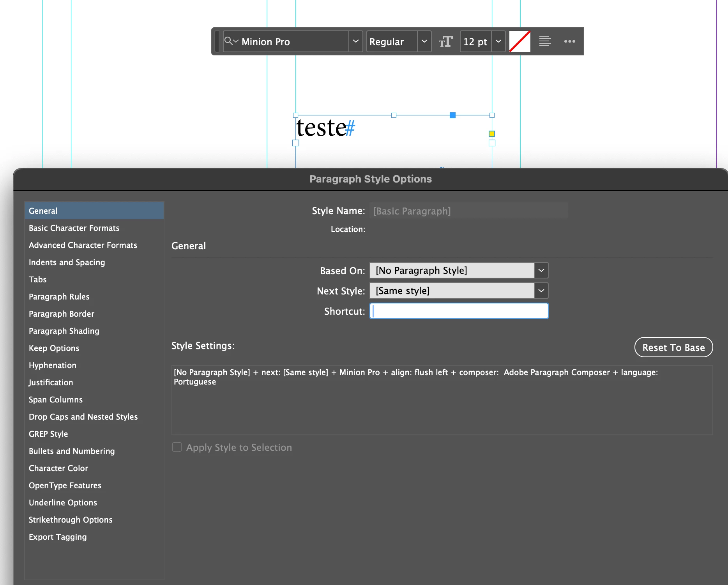Viewport: 728px width, 585px height.
Task: Click the font search magnifier icon
Action: (x=231, y=41)
